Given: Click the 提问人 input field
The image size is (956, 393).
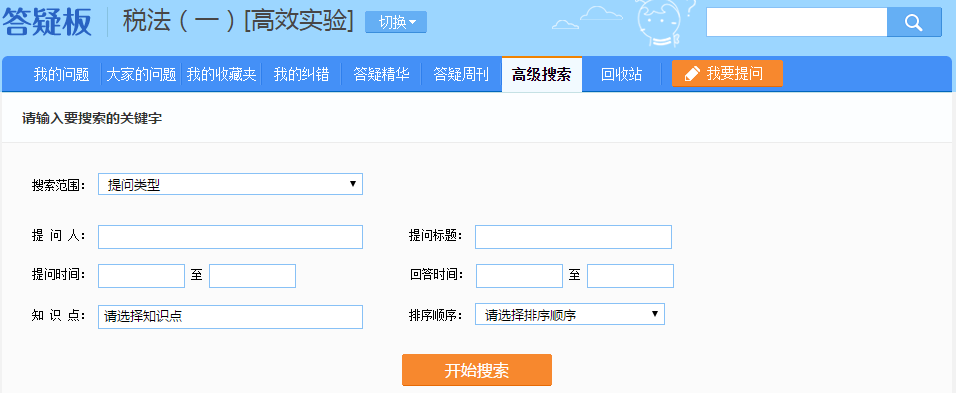Looking at the screenshot, I should click(230, 236).
